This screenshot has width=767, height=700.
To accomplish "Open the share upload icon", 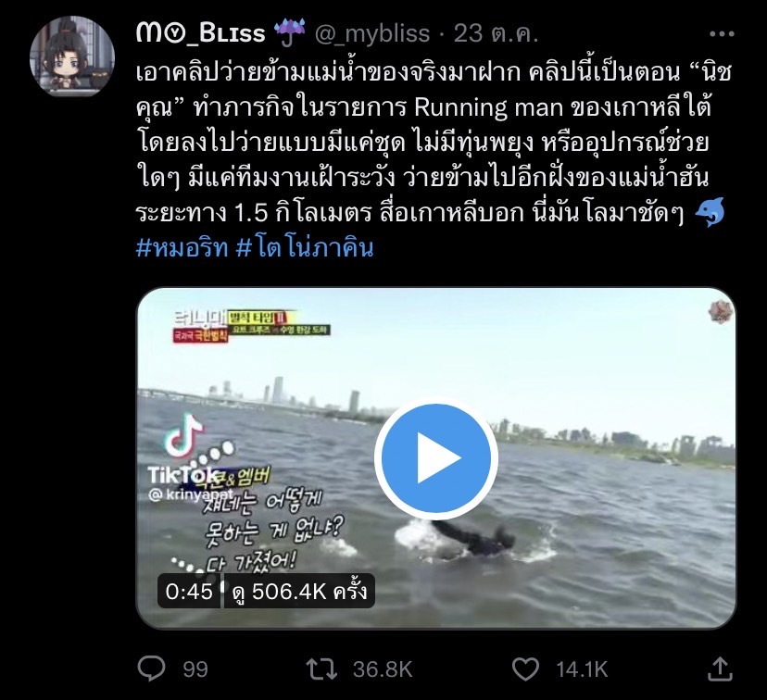I will pos(720,669).
